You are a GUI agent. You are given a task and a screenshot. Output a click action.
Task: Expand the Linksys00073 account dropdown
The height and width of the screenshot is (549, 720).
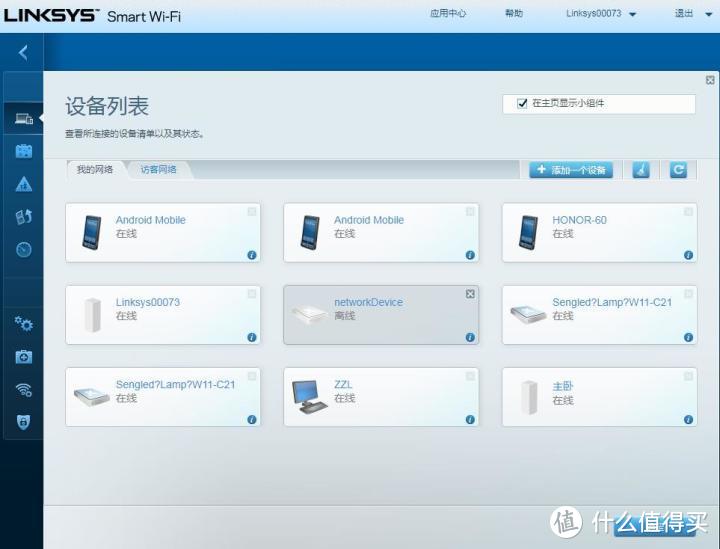pyautogui.click(x=632, y=14)
